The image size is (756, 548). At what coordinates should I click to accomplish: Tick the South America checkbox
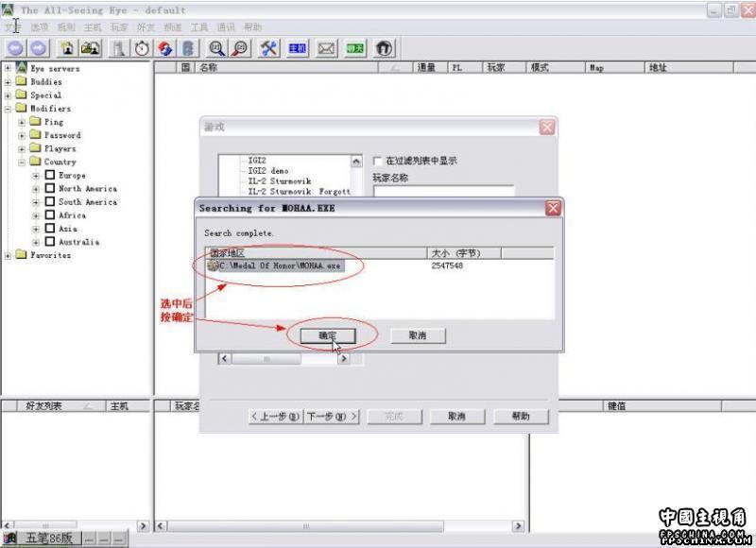[50, 201]
